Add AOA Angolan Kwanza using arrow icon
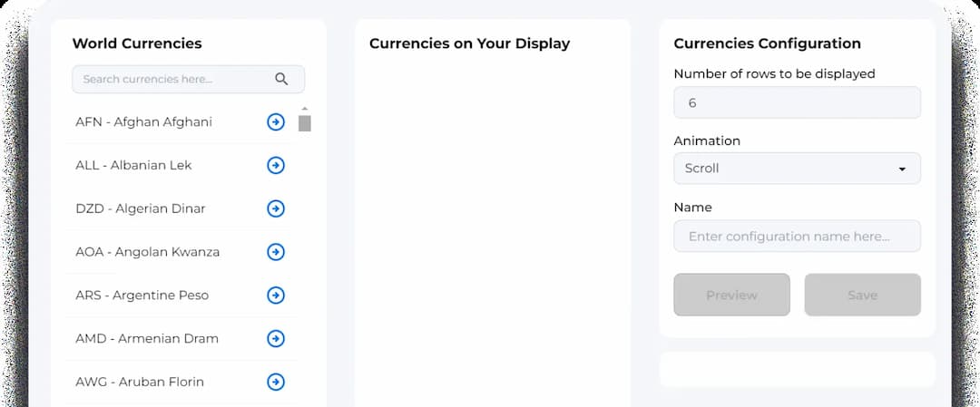Image resolution: width=980 pixels, height=407 pixels. pyautogui.click(x=276, y=252)
